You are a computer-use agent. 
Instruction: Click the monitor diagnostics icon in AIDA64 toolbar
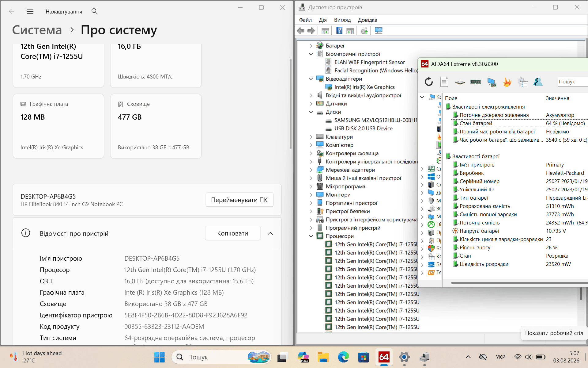click(x=492, y=82)
